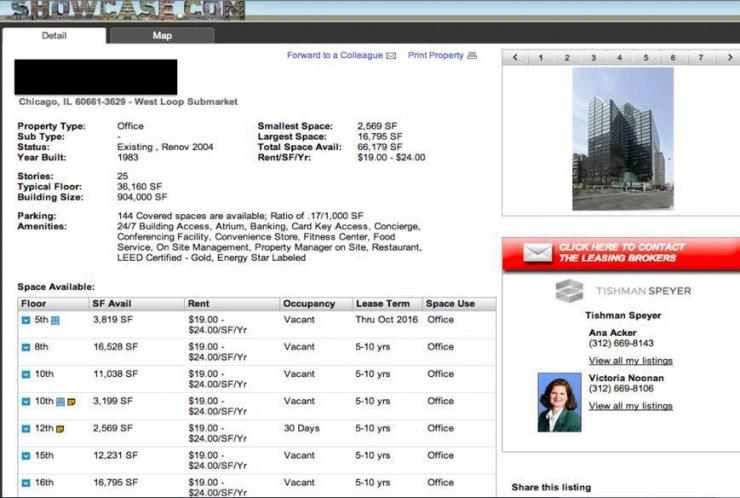
Task: Expand the 8th floor space row
Action: (x=26, y=347)
